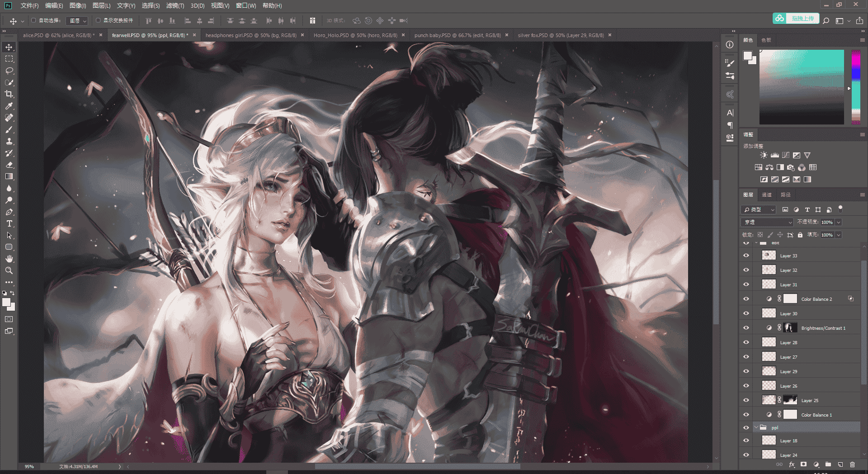The width and height of the screenshot is (868, 474).
Task: Select the Lasso tool
Action: [9, 71]
